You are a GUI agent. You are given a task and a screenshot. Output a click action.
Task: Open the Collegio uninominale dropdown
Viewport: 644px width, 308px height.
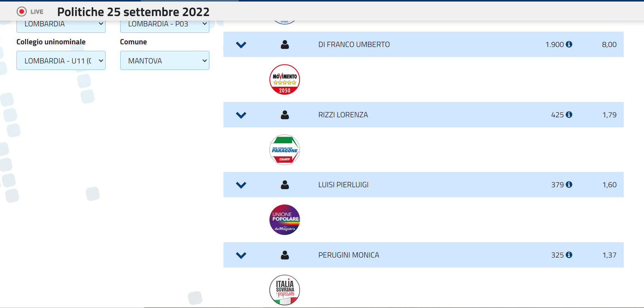click(61, 61)
